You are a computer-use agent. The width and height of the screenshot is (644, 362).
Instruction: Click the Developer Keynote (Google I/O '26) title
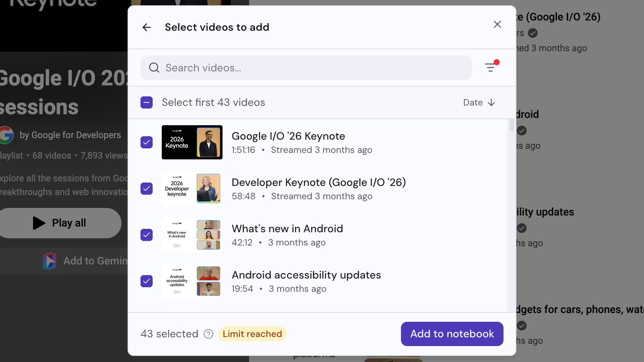point(319,183)
